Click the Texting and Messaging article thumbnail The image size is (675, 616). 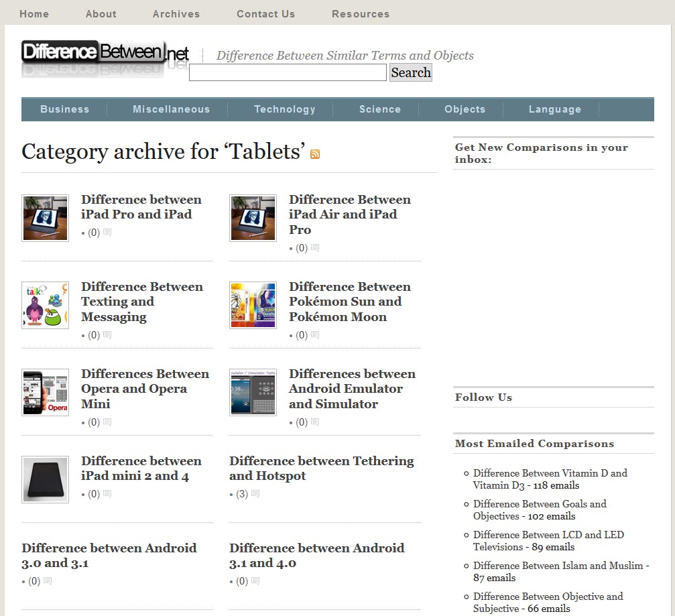point(45,305)
